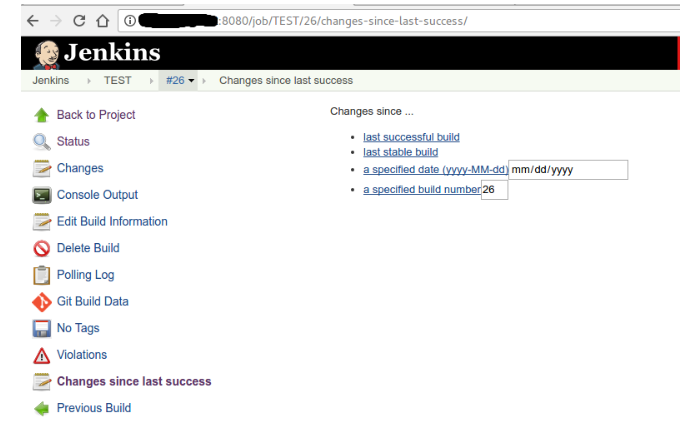Click the Git Build Data icon
Screen dimensions: 689x448
pyautogui.click(x=41, y=301)
